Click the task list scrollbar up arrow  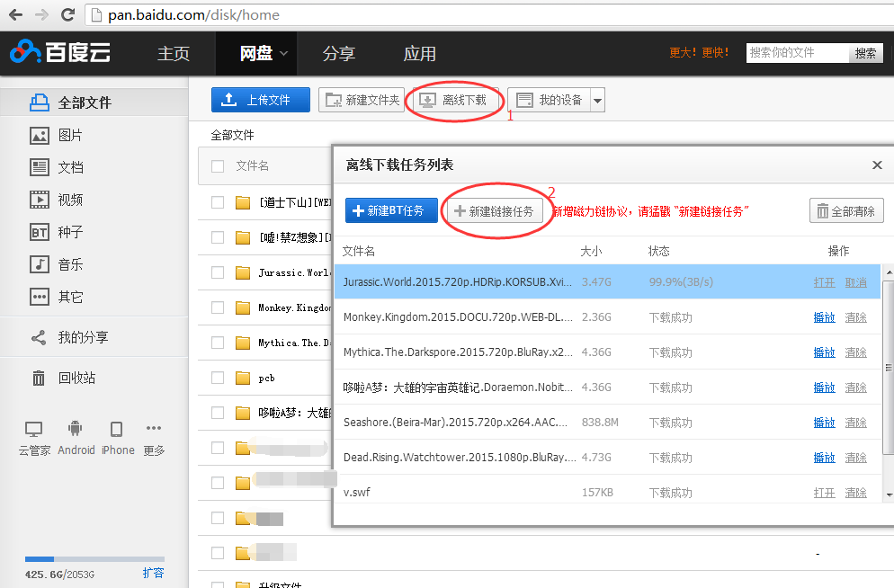(889, 272)
